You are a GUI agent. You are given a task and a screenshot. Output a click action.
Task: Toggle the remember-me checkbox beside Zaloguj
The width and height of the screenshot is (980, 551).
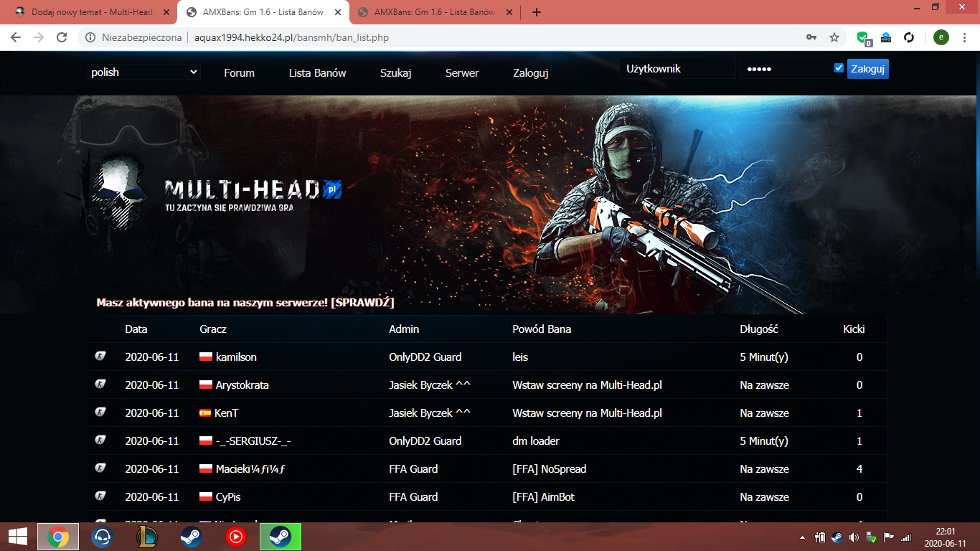839,68
